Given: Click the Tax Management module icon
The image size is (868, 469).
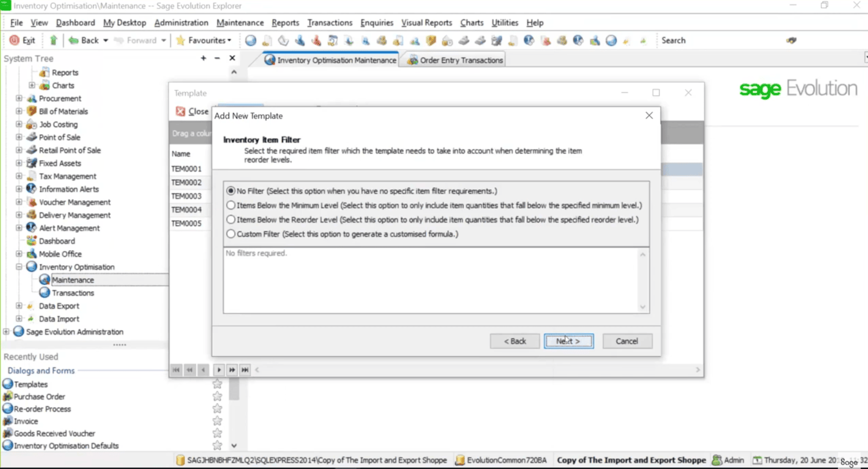Looking at the screenshot, I should coord(31,176).
